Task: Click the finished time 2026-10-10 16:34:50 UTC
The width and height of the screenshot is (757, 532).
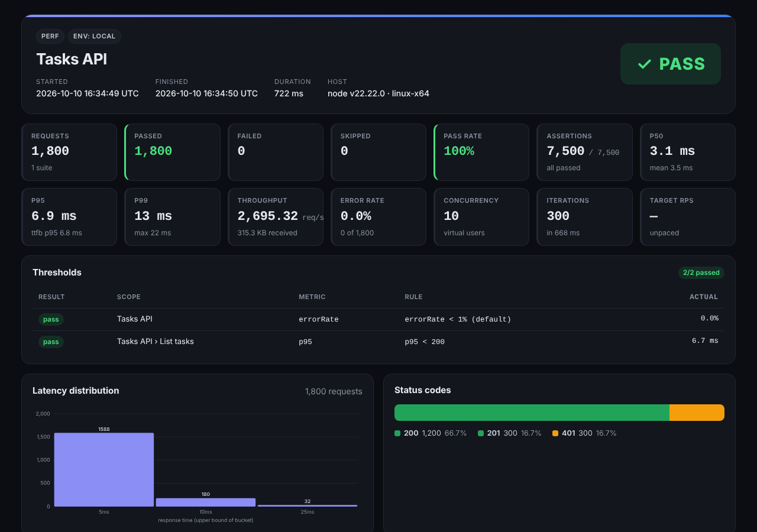Action: [206, 93]
